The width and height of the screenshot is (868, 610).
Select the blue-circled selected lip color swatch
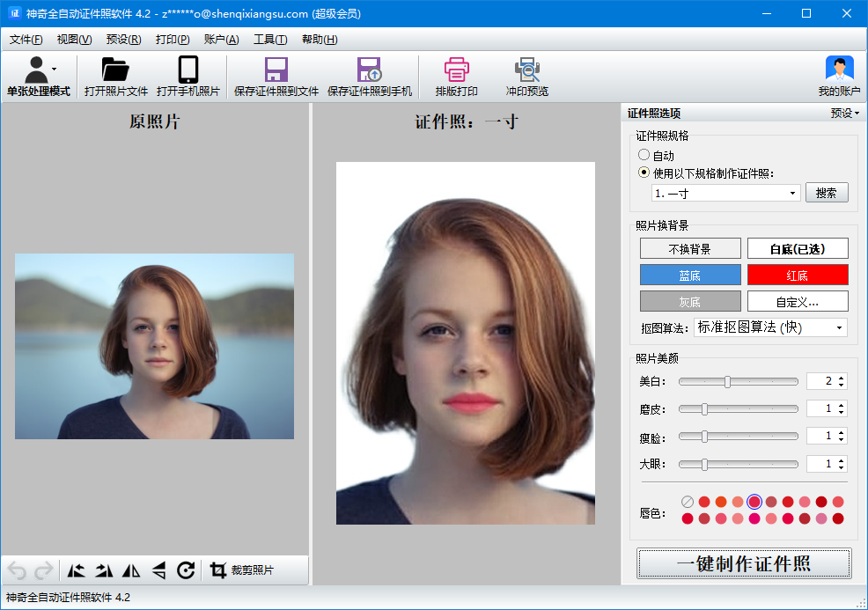pos(754,502)
